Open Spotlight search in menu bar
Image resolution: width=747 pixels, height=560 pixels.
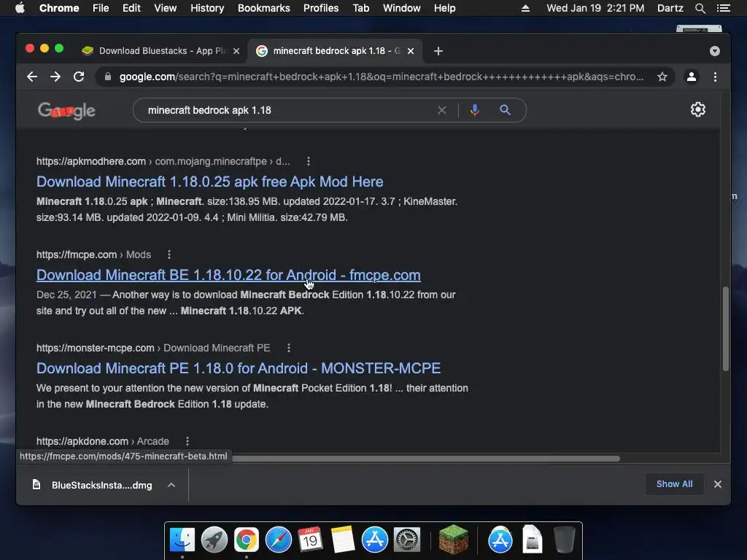tap(700, 8)
